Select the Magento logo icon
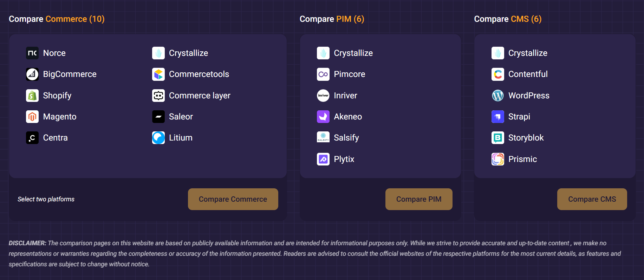 [32, 117]
